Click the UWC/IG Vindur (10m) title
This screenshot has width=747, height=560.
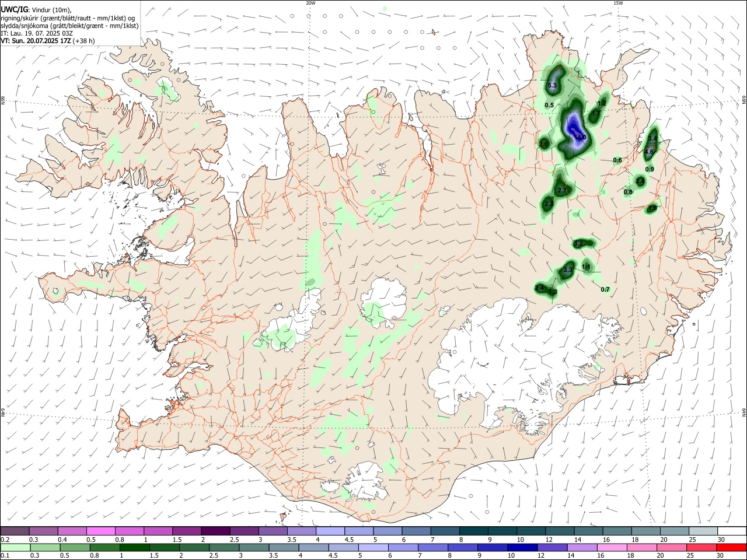[36, 10]
